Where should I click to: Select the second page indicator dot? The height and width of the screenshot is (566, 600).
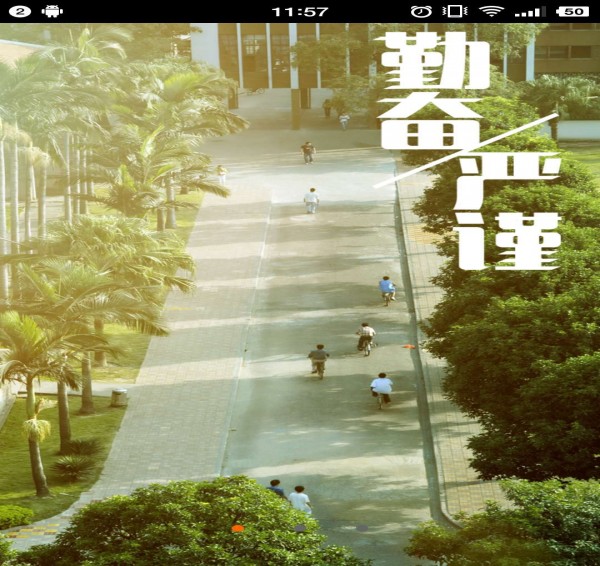tap(300, 528)
